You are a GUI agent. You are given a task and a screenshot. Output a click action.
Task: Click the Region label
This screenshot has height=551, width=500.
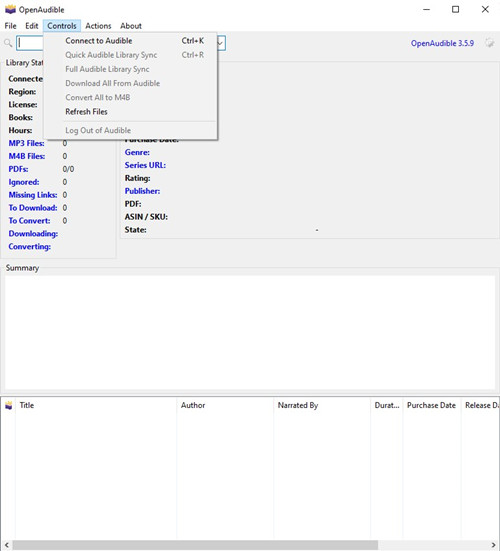coord(22,92)
